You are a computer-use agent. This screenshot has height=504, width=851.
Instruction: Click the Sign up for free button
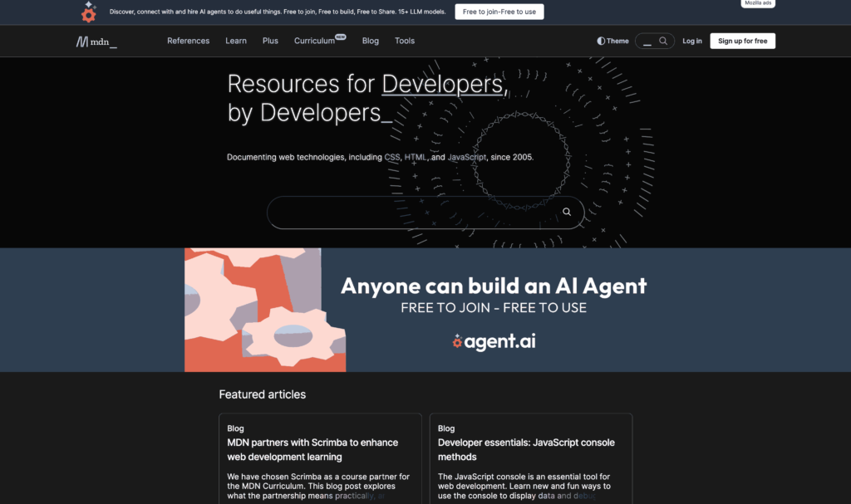pyautogui.click(x=742, y=41)
